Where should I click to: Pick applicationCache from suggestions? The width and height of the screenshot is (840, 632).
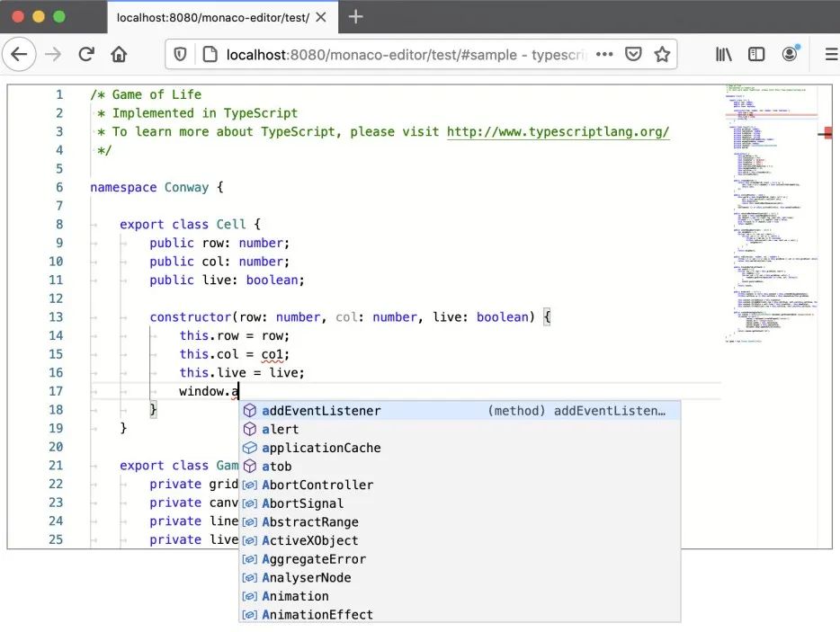[460, 448]
